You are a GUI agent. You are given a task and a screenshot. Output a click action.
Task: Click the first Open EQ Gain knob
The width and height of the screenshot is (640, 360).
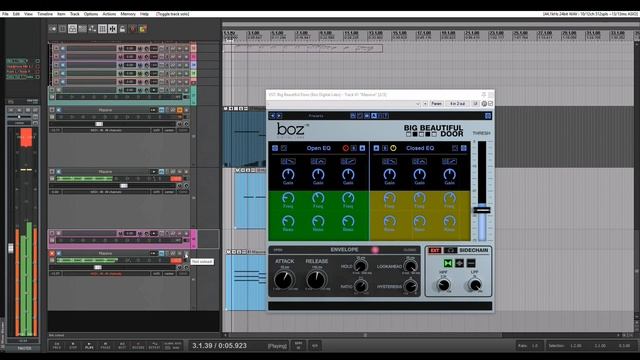tap(288, 175)
